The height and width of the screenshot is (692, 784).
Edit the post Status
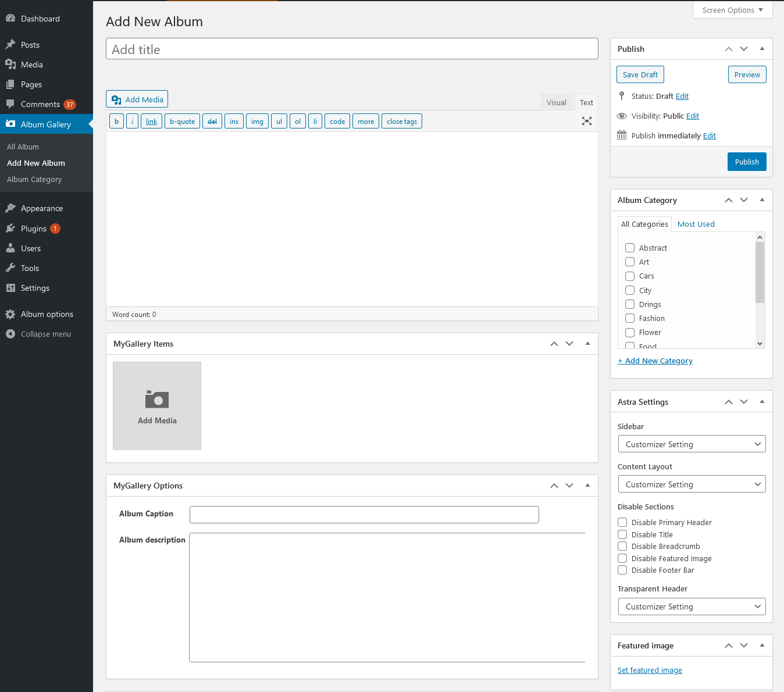pos(682,96)
